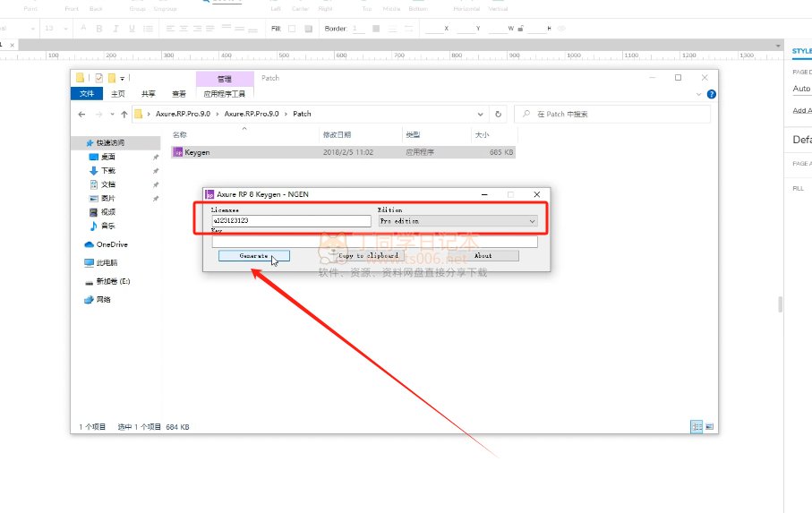Switch to details view in status bar
Screen dimensions: 812x513
697,427
